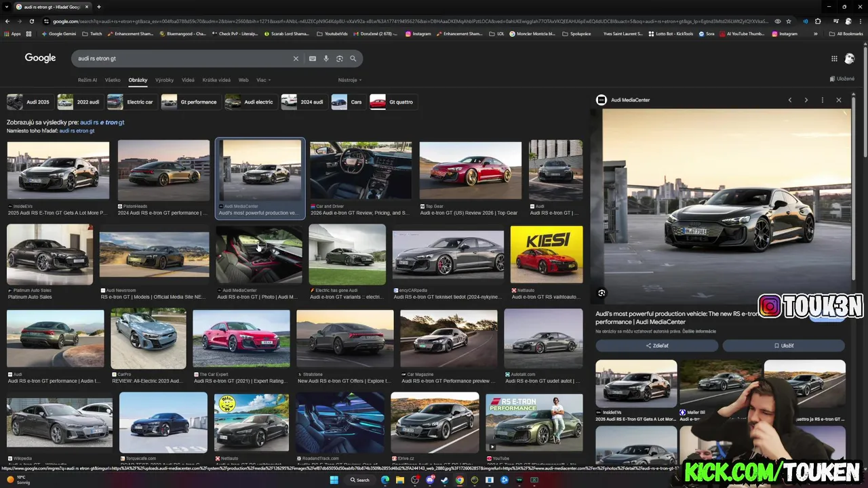
Task: Open Steam from the taskbar
Action: click(x=445, y=480)
